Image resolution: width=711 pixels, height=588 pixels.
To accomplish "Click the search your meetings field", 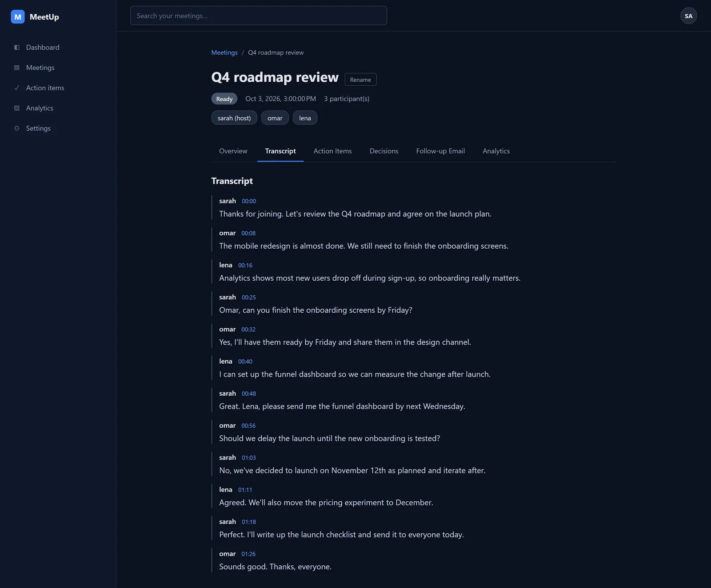I will [x=259, y=16].
